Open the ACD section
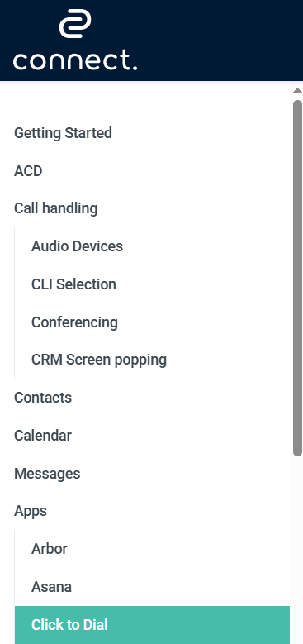The image size is (303, 644). coord(28,171)
